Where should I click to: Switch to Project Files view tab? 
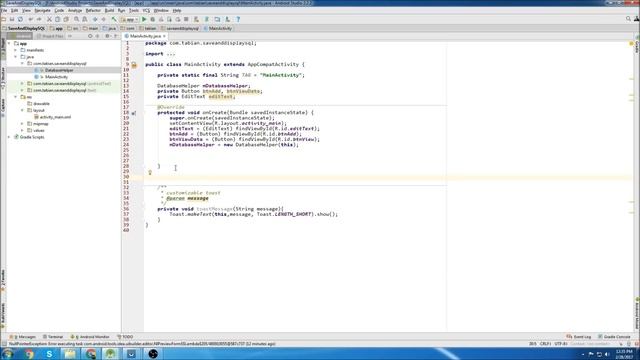point(50,36)
